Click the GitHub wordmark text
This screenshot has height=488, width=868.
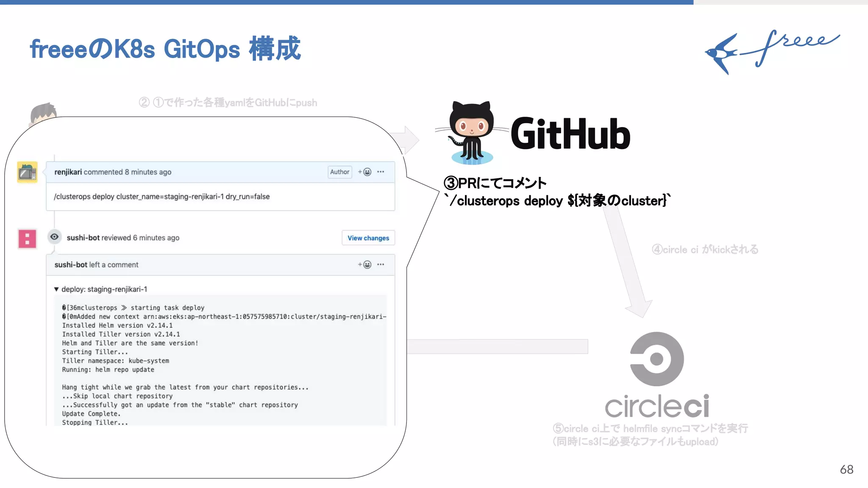570,133
